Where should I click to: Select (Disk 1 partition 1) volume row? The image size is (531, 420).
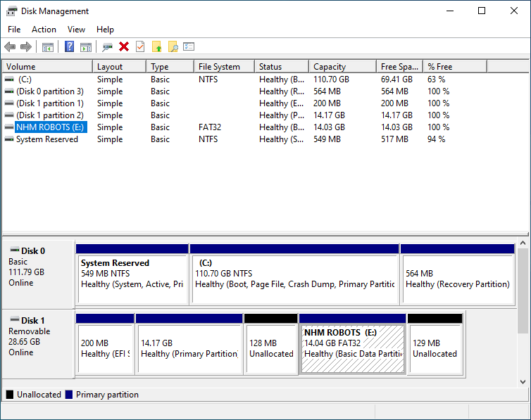point(50,103)
